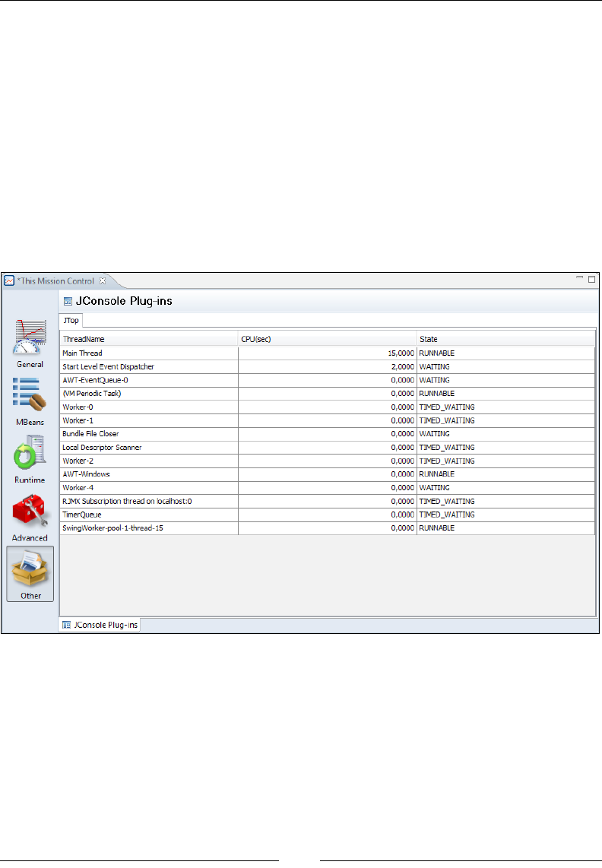Maximize the editor pane
The height and width of the screenshot is (868, 602).
click(x=591, y=279)
